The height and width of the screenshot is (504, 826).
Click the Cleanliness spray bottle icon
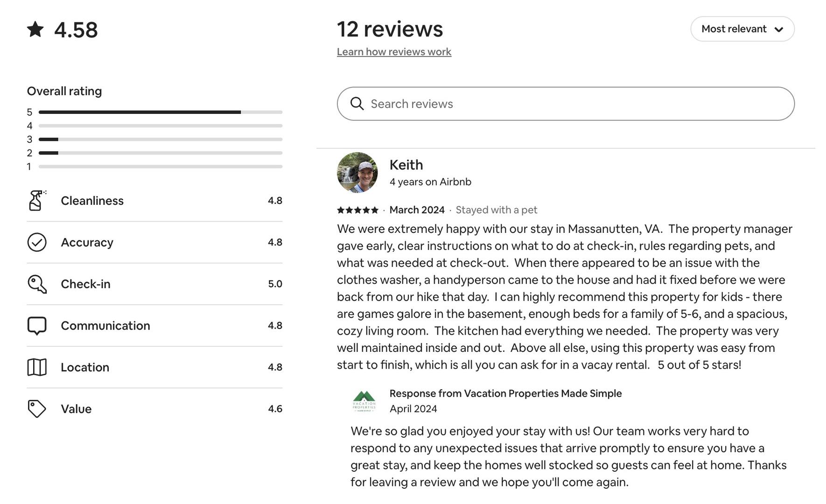click(x=37, y=201)
